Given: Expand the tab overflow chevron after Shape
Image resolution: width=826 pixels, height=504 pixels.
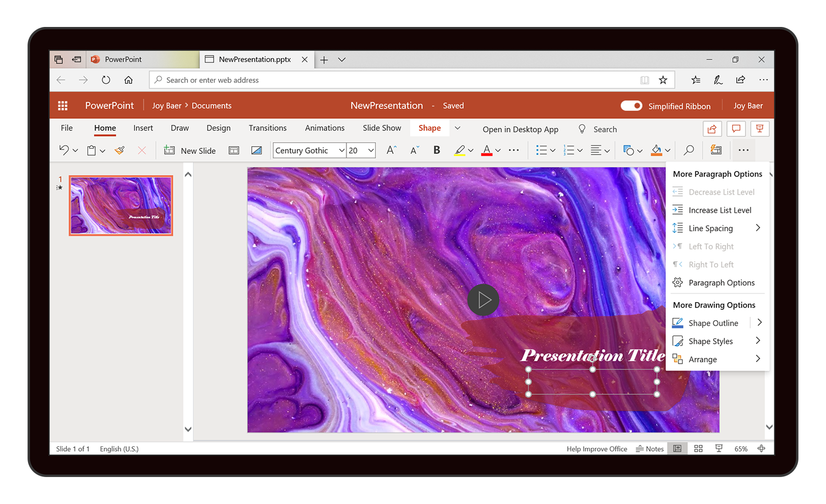Looking at the screenshot, I should [x=457, y=128].
